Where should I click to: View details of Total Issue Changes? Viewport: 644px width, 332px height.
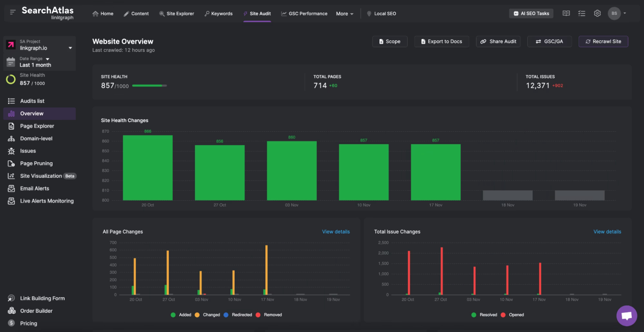(607, 231)
